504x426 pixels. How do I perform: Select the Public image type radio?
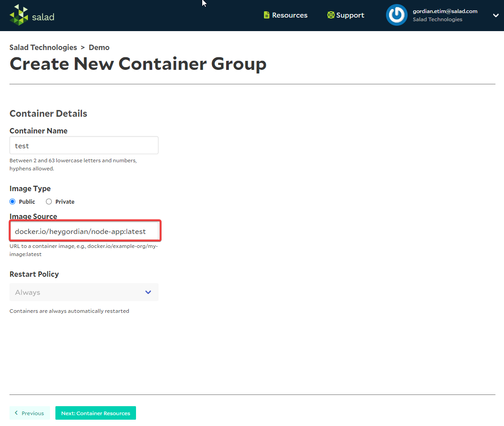click(13, 202)
